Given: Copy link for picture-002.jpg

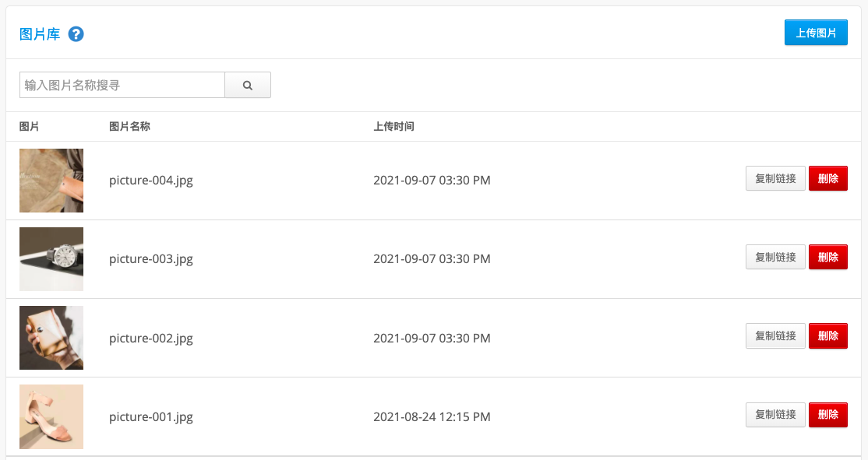Looking at the screenshot, I should tap(775, 335).
